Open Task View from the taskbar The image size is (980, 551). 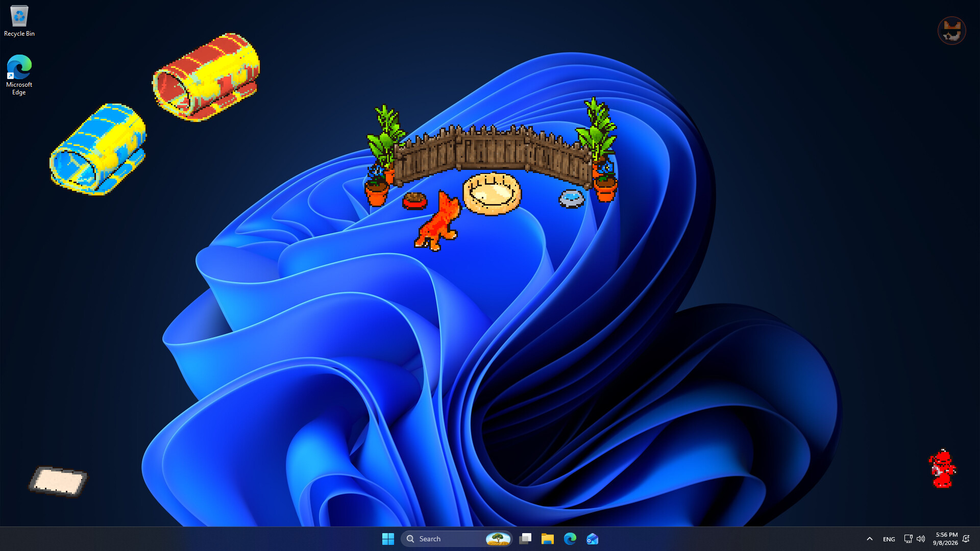click(525, 539)
